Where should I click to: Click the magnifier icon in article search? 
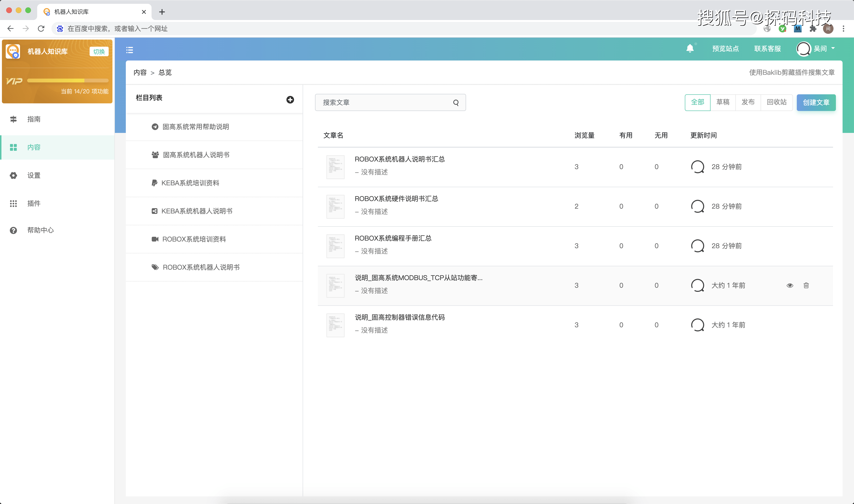456,102
